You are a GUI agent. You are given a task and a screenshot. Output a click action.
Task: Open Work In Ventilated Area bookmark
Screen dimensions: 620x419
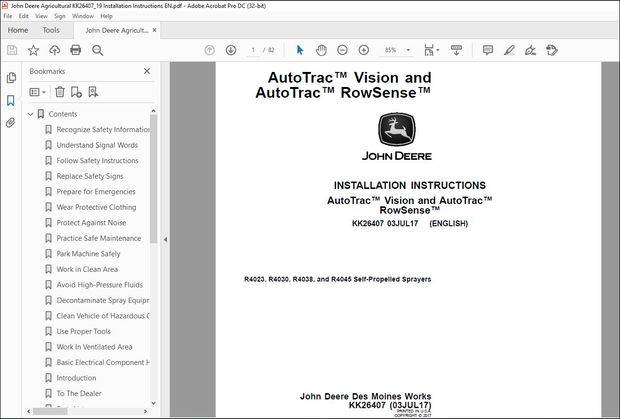94,347
